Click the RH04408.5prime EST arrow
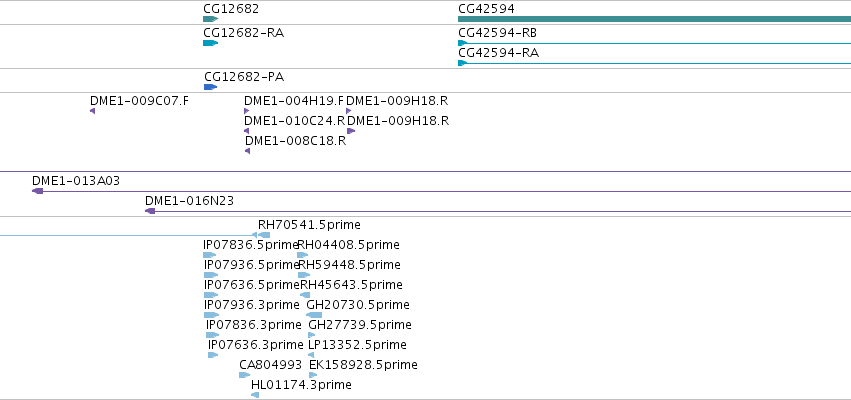 [x=303, y=255]
